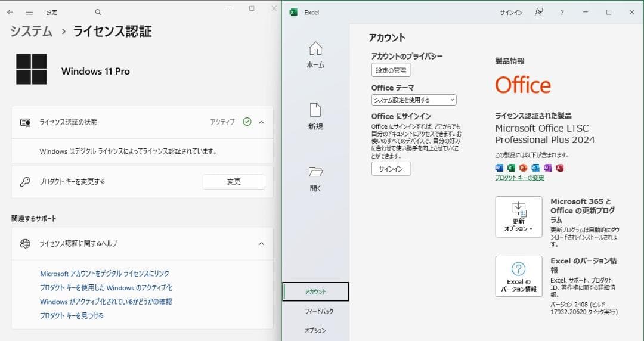Click the license activation status certificate icon
644x341 pixels.
click(25, 122)
